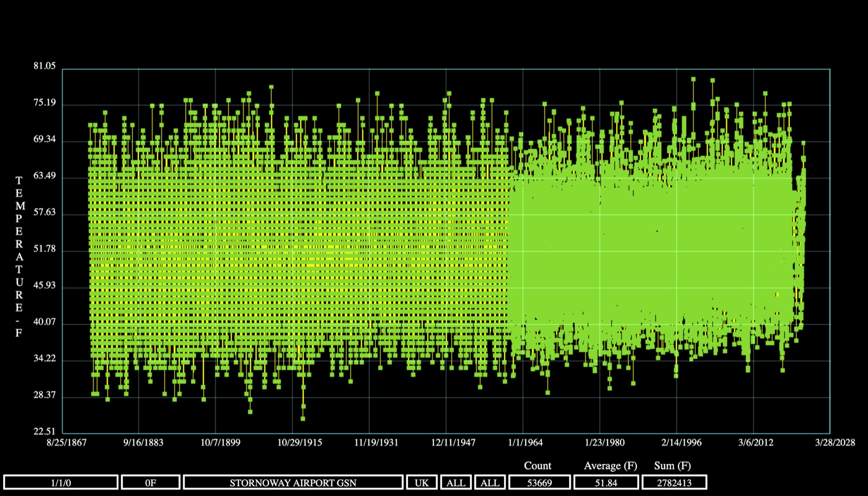868x496 pixels.
Task: Click the 10/29/1915 x-axis date label
Action: pos(299,442)
